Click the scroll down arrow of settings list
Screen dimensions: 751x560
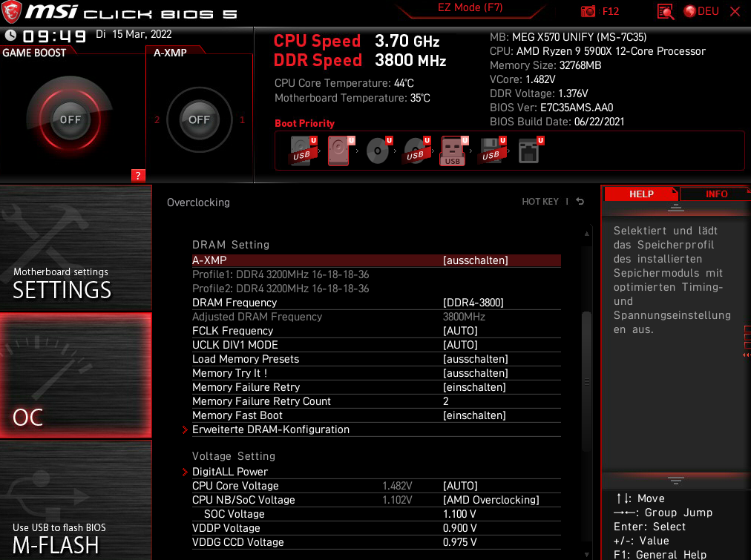[x=586, y=554]
